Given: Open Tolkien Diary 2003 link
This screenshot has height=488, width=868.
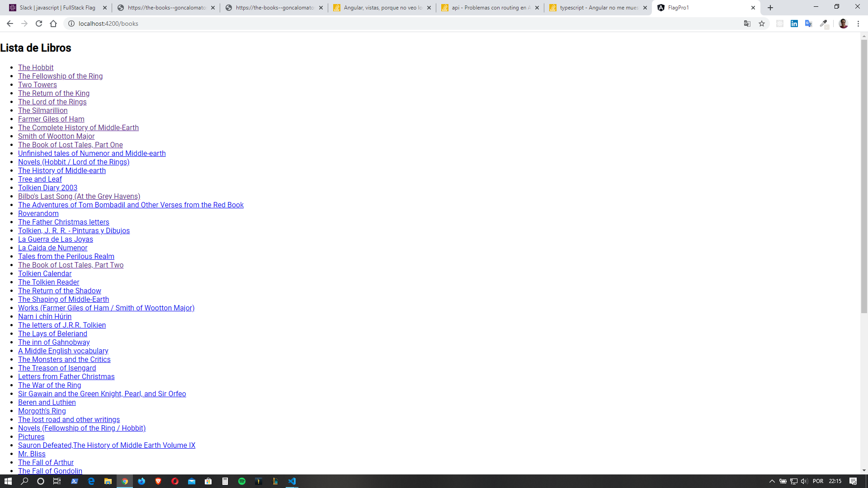Looking at the screenshot, I should [x=47, y=188].
